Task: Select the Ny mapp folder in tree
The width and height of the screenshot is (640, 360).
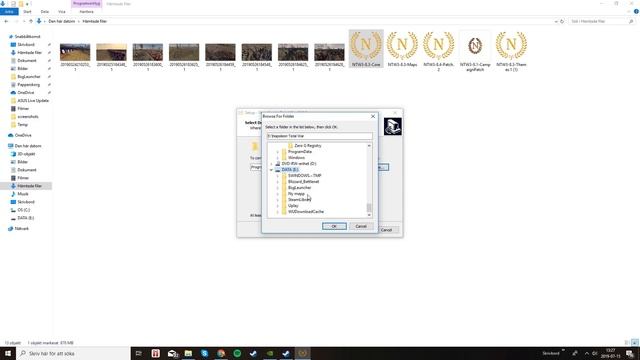Action: click(x=296, y=193)
